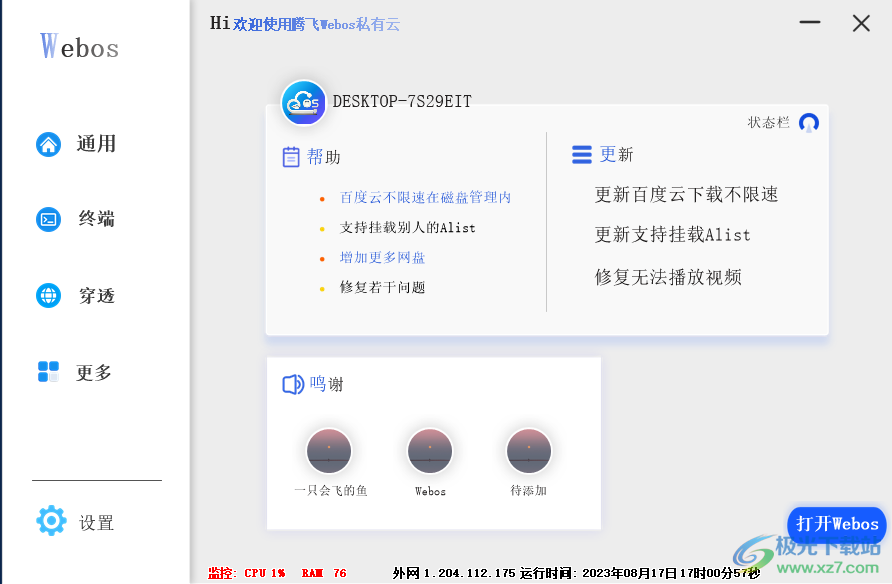This screenshot has width=892, height=584.
Task: Click the 更新 hamburger list icon
Action: 581,155
